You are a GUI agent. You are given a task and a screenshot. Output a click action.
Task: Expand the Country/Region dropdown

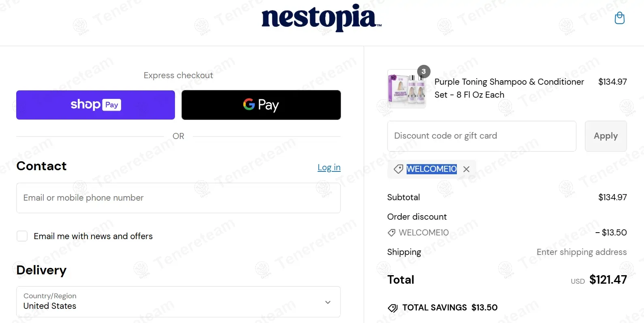pos(178,302)
